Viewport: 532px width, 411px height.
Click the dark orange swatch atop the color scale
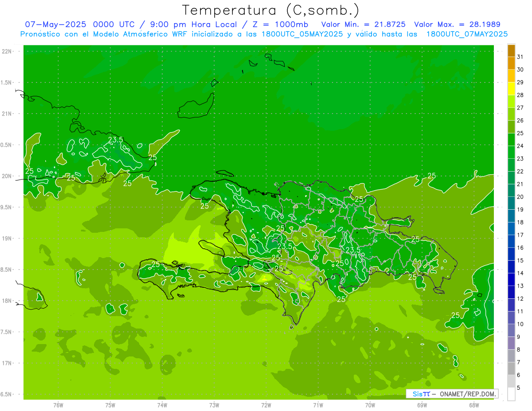[x=511, y=51]
